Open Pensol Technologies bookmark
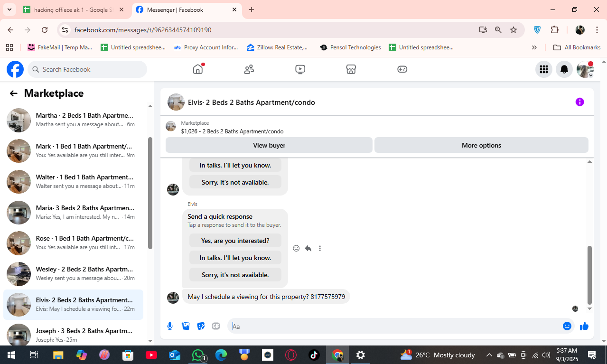The image size is (607, 364). [350, 47]
